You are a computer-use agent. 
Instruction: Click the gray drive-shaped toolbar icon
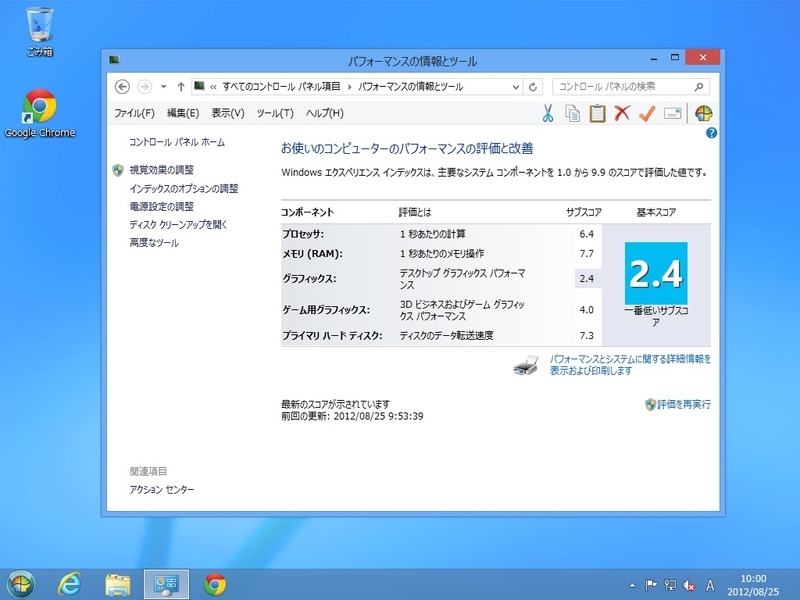pyautogui.click(x=672, y=113)
